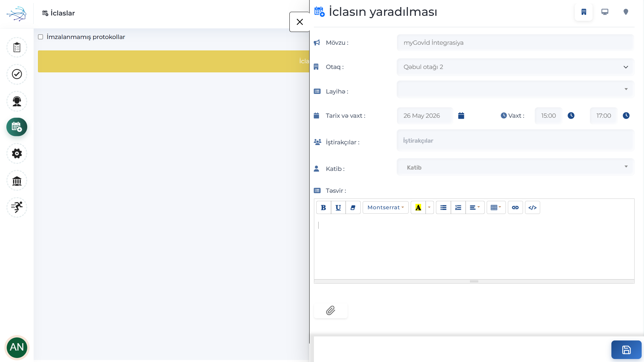Open the AN user avatar

pyautogui.click(x=17, y=347)
